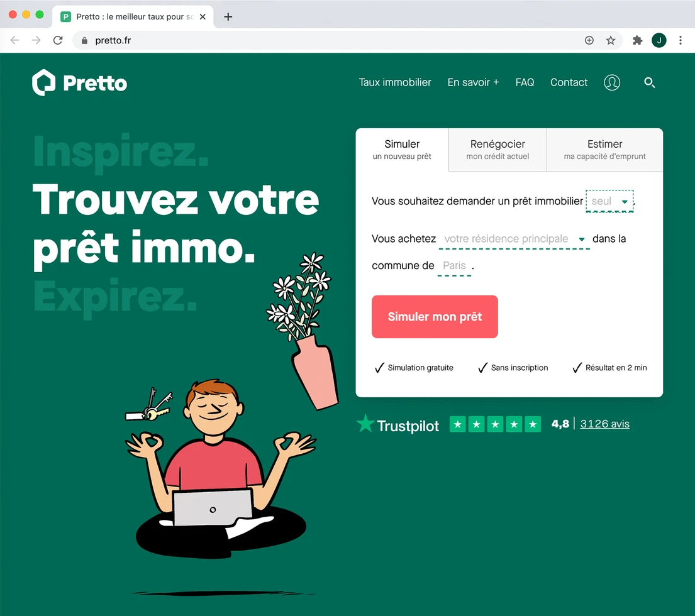
Task: Click the search magnifier icon in navbar
Action: coord(649,82)
